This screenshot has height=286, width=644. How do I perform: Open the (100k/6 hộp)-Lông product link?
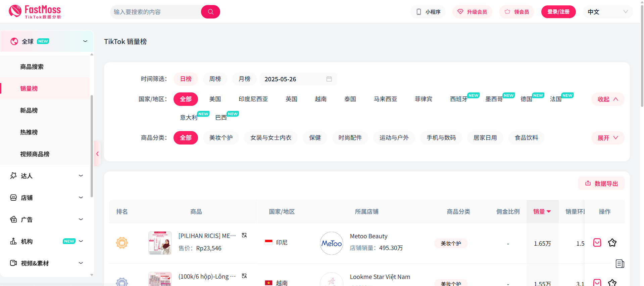point(207,276)
